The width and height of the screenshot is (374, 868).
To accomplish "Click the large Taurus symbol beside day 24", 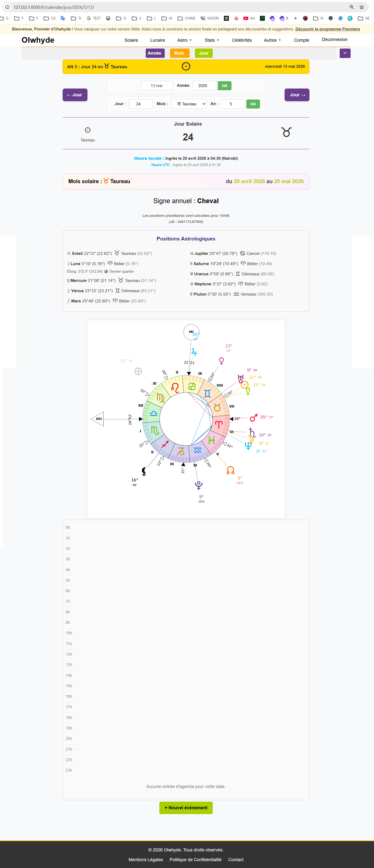I will [x=287, y=132].
